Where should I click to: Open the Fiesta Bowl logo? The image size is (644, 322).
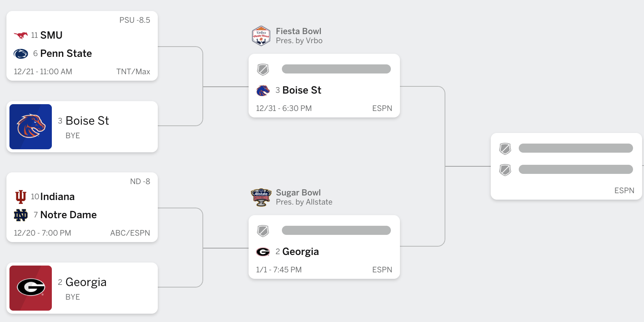point(261,36)
